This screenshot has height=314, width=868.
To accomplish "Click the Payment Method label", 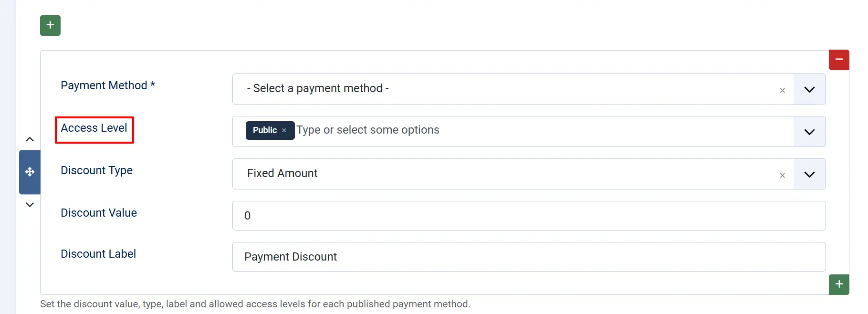I will 108,85.
